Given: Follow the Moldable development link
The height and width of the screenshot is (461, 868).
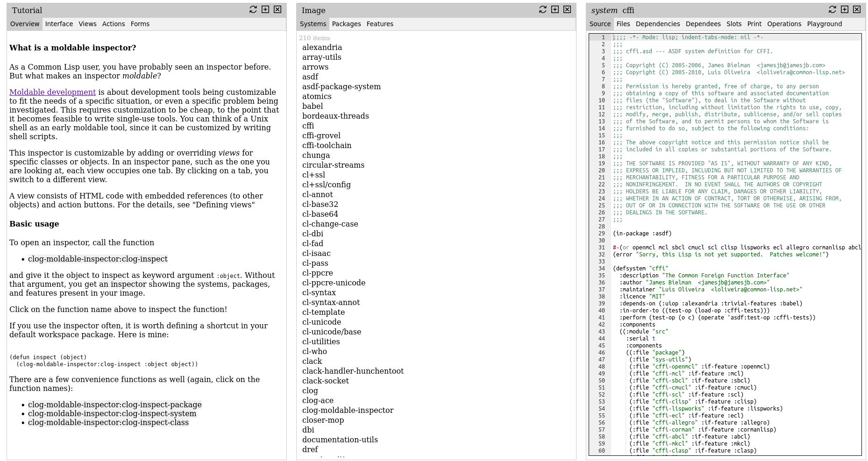Looking at the screenshot, I should pyautogui.click(x=52, y=92).
